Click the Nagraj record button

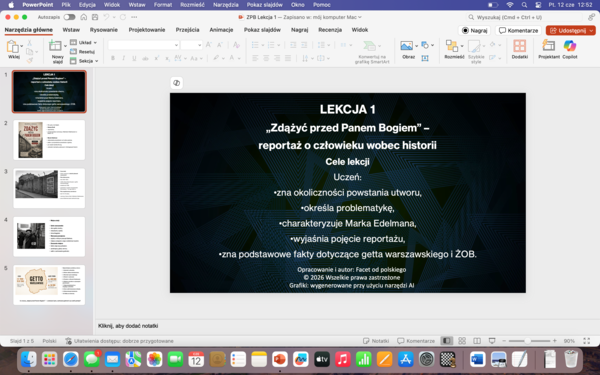pos(474,31)
